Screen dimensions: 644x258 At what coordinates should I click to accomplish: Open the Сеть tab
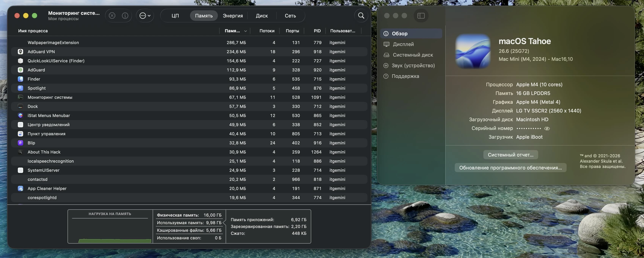click(290, 16)
